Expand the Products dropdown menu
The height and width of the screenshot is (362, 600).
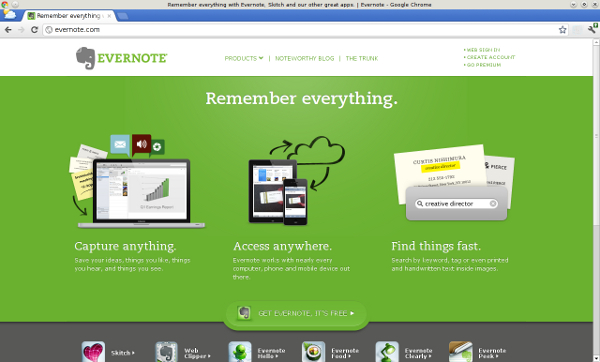coord(244,58)
